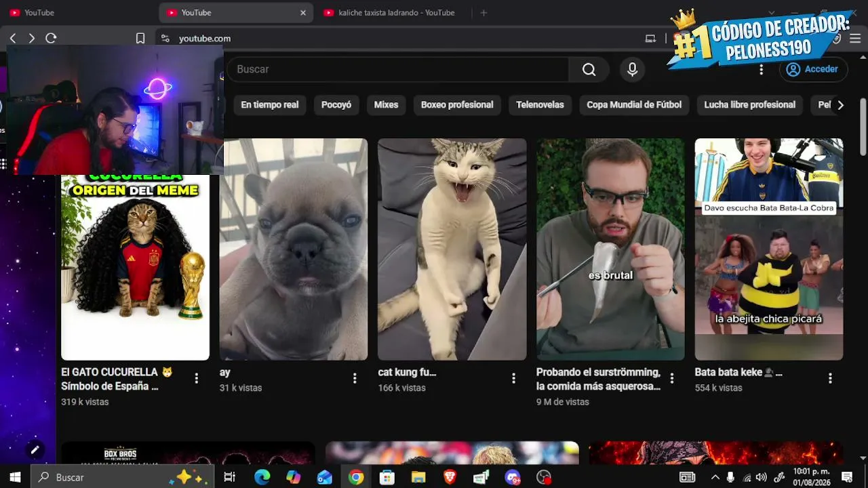Click the '319 k vistas' view count
Screen dimensions: 868x488
point(85,402)
